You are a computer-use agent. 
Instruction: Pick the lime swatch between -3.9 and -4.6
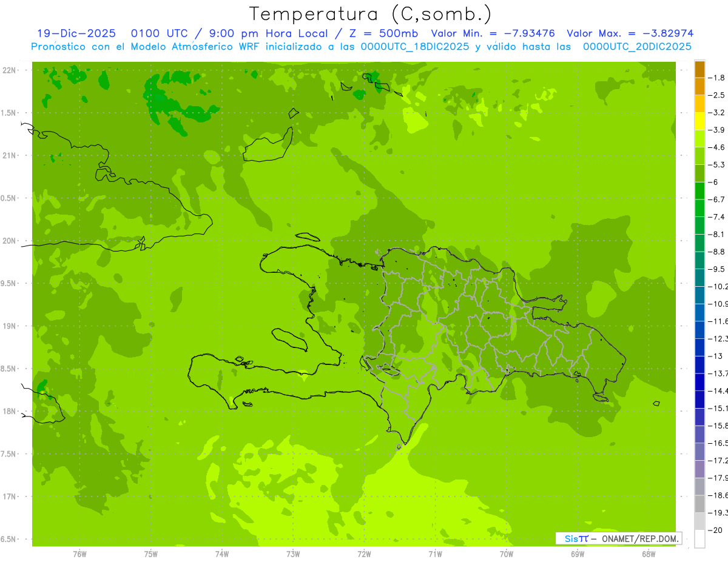[x=699, y=139]
